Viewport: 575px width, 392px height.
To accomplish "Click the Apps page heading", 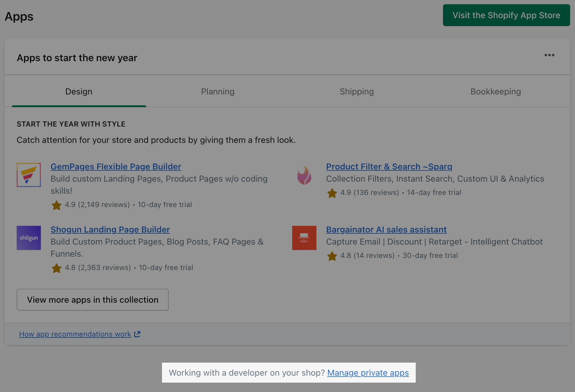I will click(x=19, y=16).
